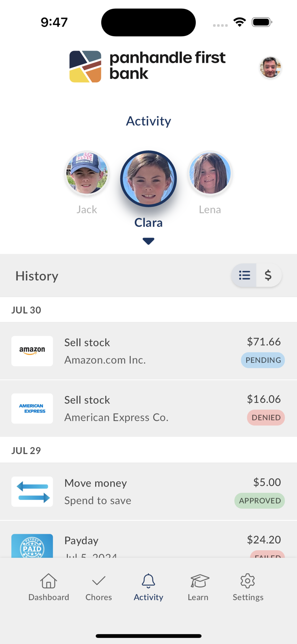Tap the Panhandle First Bank logo

point(147,66)
